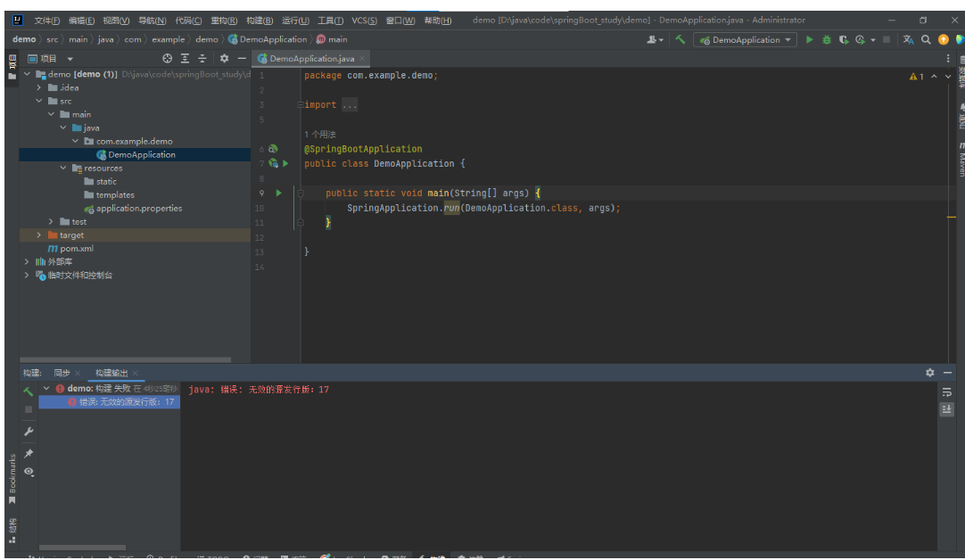The image size is (965, 560).
Task: Toggle scroll-to-end icon in build output
Action: 947,409
